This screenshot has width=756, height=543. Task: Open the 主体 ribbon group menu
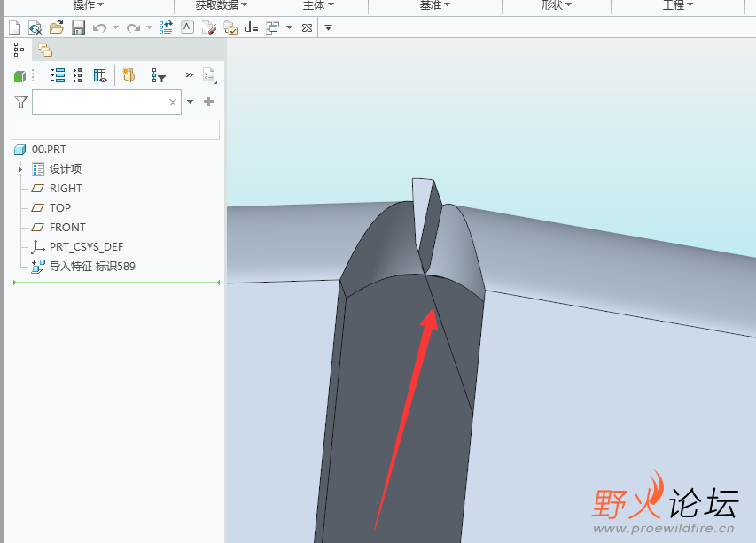coord(318,4)
